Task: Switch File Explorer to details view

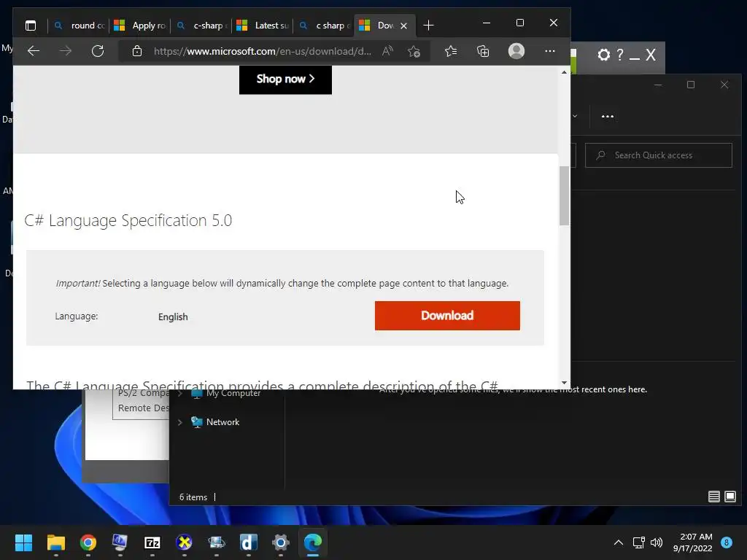Action: pyautogui.click(x=713, y=497)
